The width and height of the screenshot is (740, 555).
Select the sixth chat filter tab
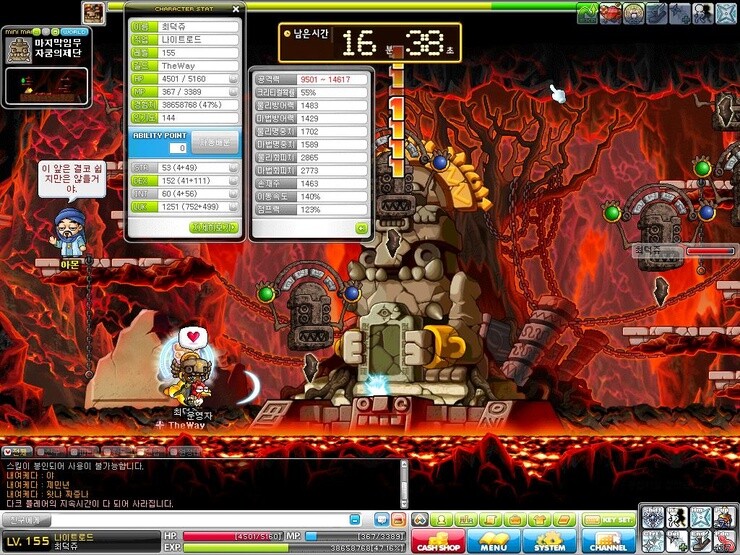pos(185,452)
